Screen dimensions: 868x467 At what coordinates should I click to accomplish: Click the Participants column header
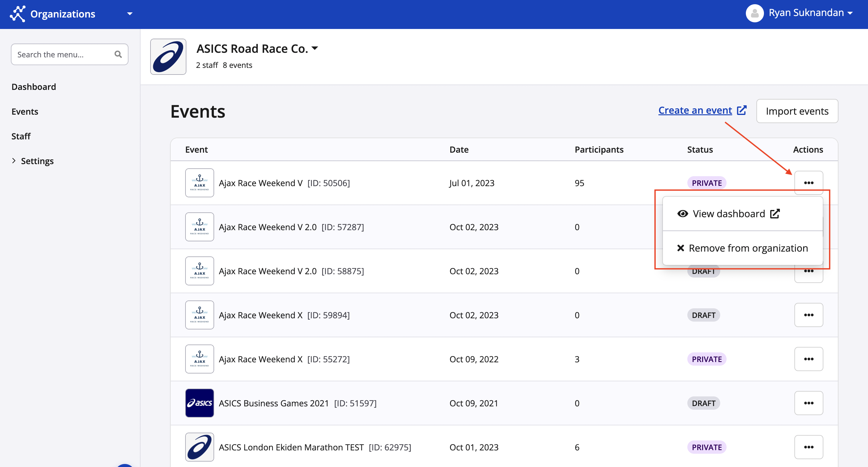pos(599,150)
